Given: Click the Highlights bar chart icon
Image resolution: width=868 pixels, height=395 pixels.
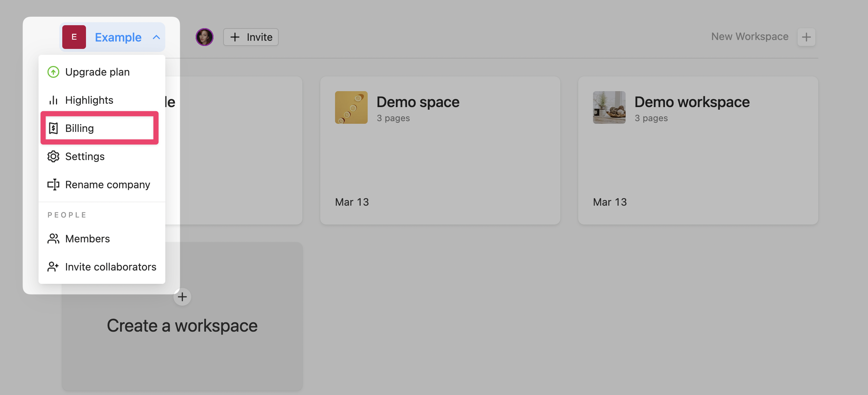Looking at the screenshot, I should (x=53, y=100).
